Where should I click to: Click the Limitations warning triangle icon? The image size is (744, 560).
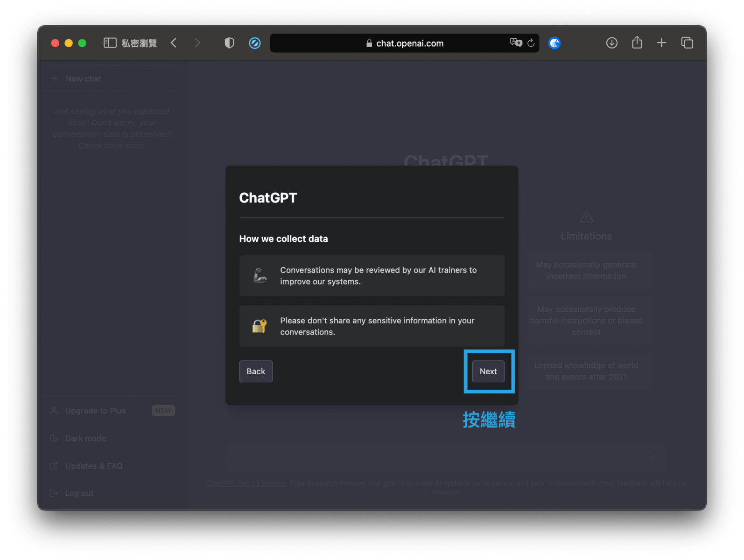586,217
